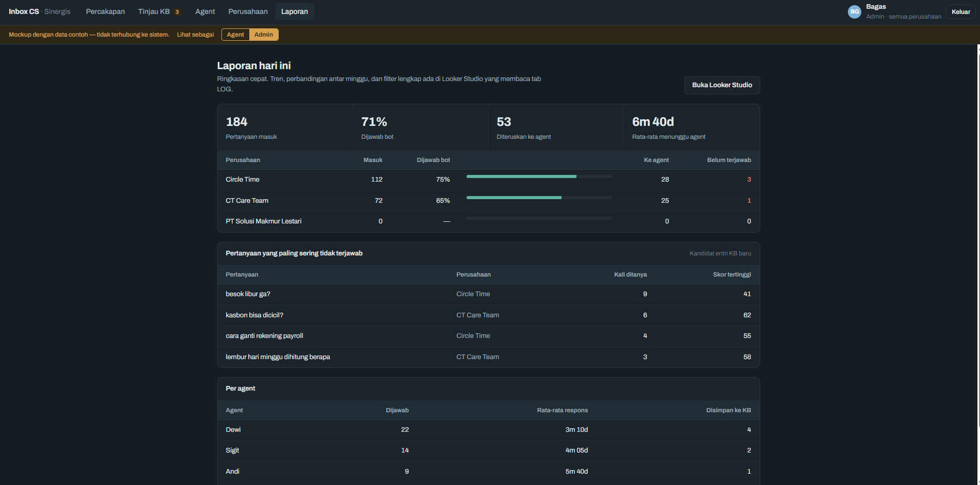Viewport: 980px width, 485px height.
Task: Open the Tinjau KB tab
Action: pos(159,11)
